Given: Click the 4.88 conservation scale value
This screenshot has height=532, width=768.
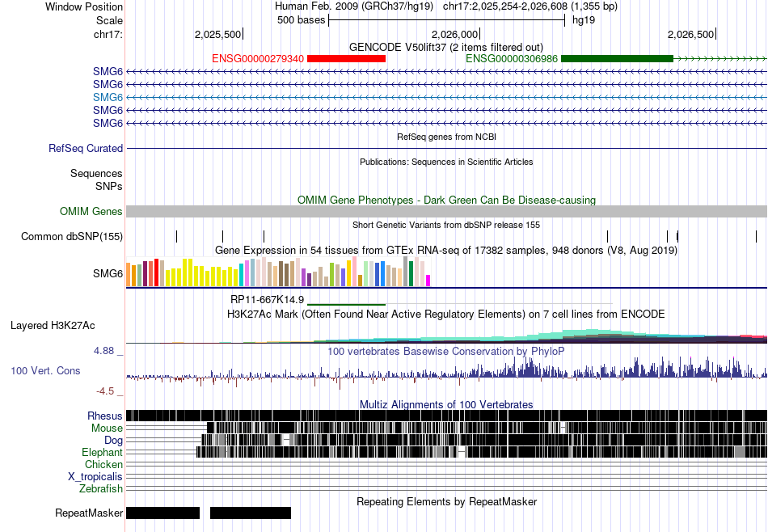Looking at the screenshot, I should 103,351.
